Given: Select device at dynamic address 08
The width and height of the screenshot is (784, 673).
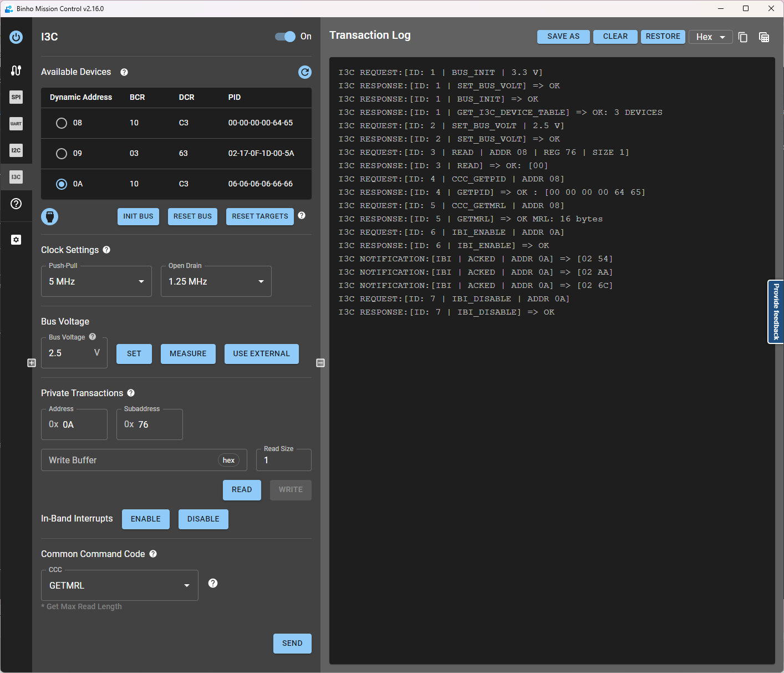Looking at the screenshot, I should [61, 123].
